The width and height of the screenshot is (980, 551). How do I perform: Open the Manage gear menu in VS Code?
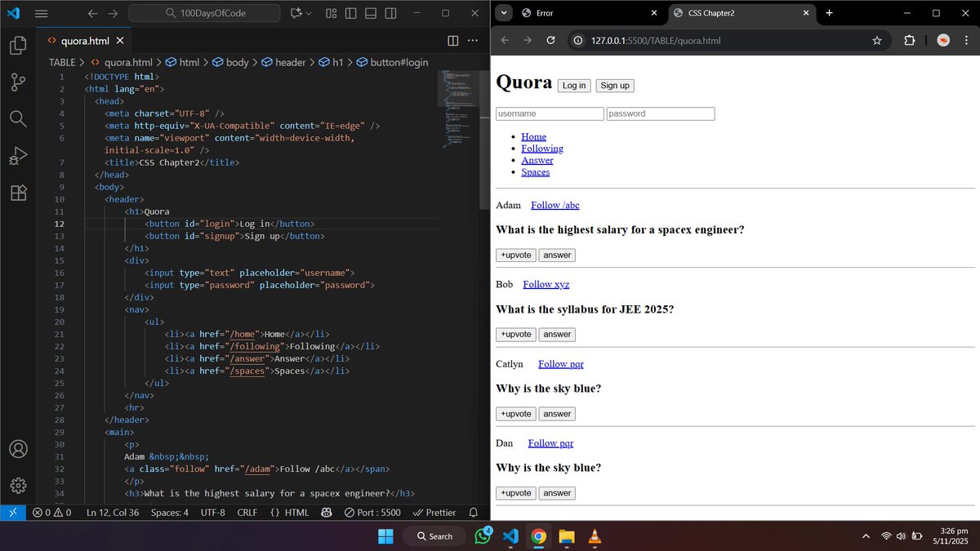click(x=18, y=486)
